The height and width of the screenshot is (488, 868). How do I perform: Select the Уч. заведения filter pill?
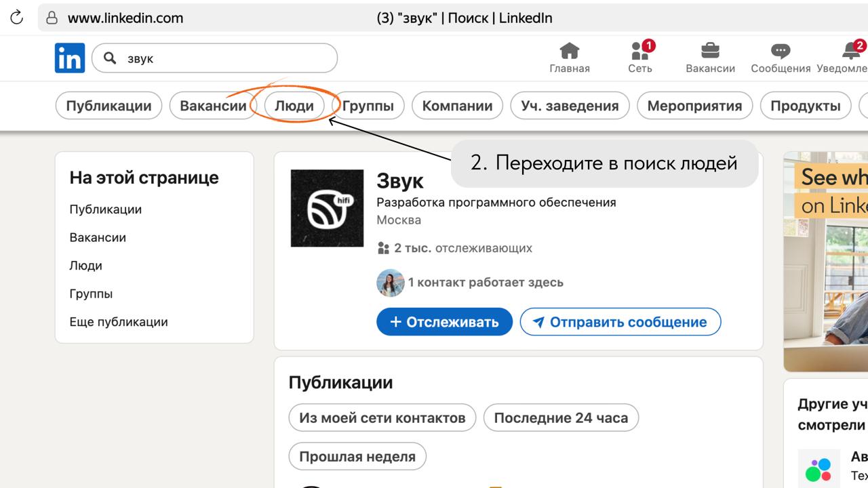[x=570, y=106]
